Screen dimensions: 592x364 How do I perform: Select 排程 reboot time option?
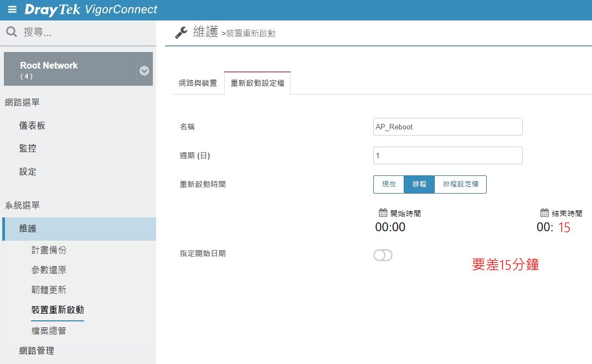click(x=419, y=184)
